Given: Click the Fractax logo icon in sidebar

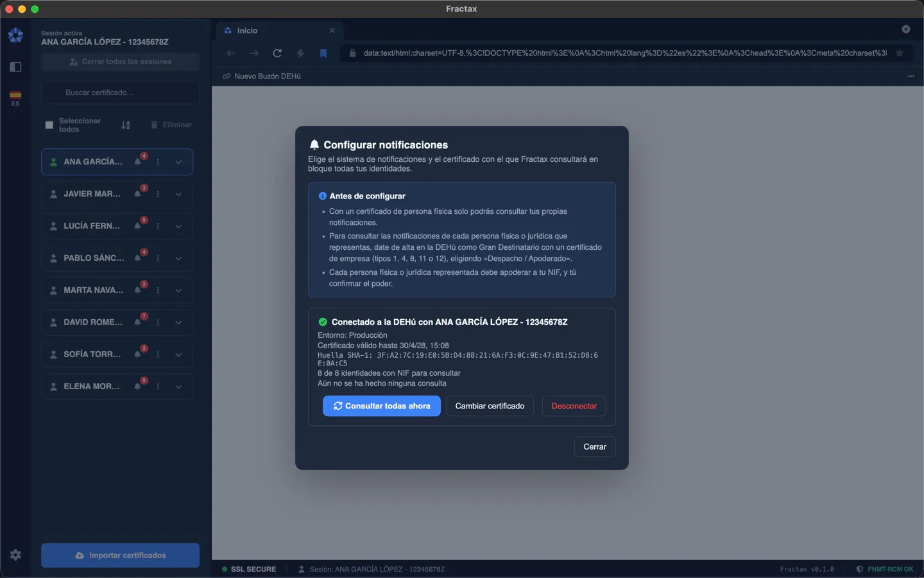Looking at the screenshot, I should (15, 35).
